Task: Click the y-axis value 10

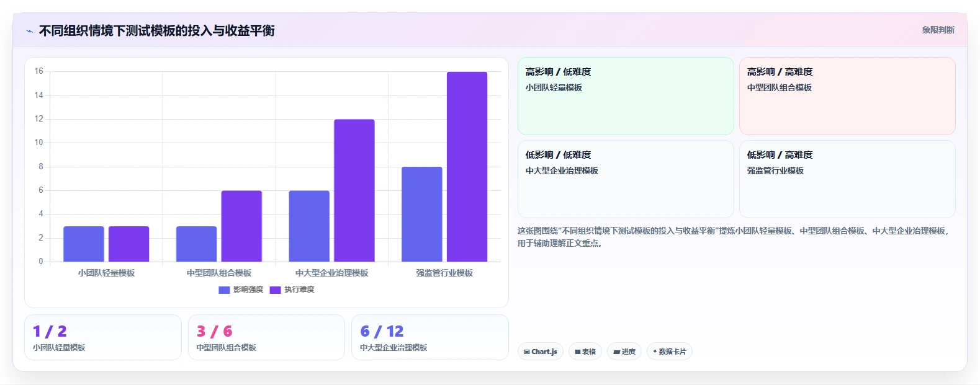Action: [x=39, y=143]
